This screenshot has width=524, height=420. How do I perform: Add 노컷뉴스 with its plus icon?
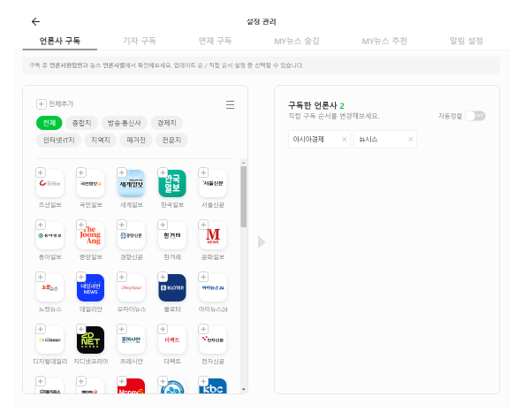click(x=41, y=277)
